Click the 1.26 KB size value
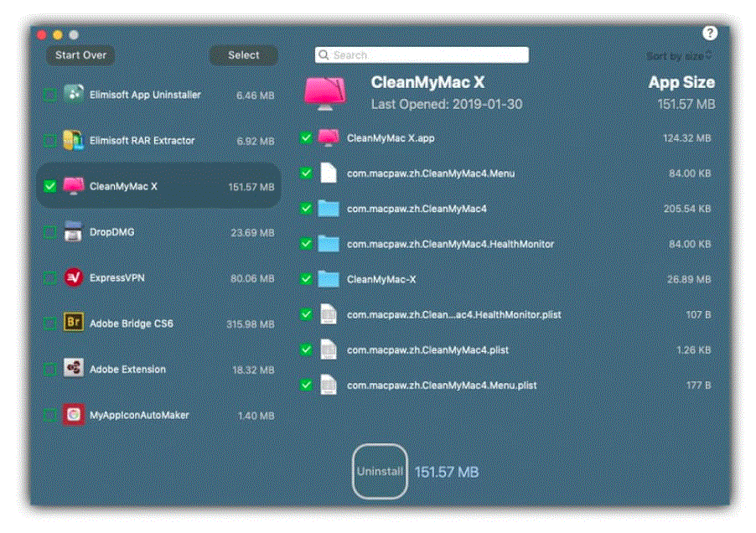 694,349
